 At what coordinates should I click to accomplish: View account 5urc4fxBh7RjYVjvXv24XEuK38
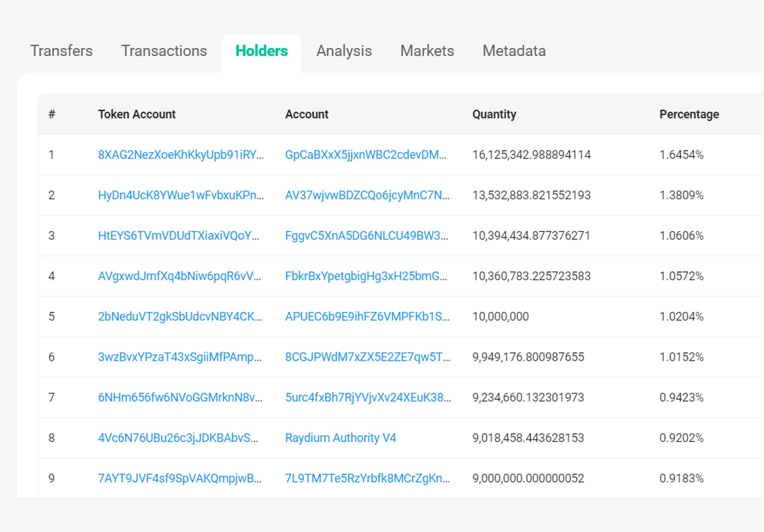(x=368, y=398)
